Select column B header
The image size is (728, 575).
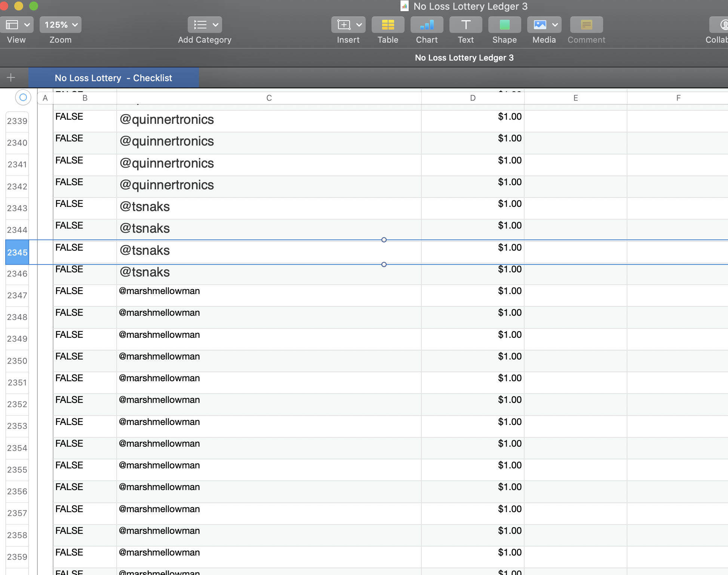coord(85,98)
